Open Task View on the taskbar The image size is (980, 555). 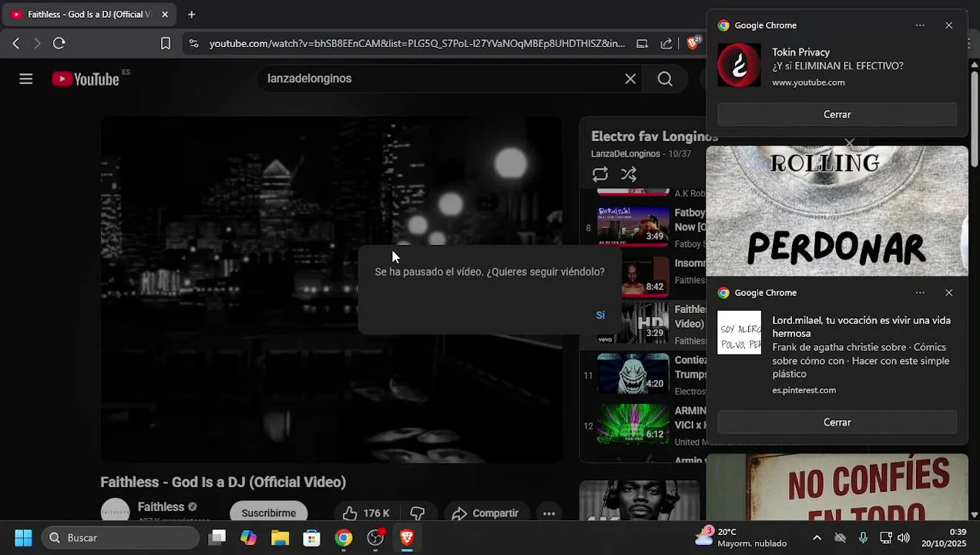(217, 538)
